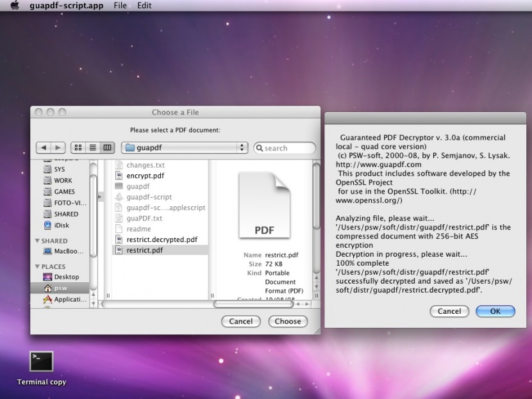Cancel the Choose a File dialog

(x=241, y=322)
